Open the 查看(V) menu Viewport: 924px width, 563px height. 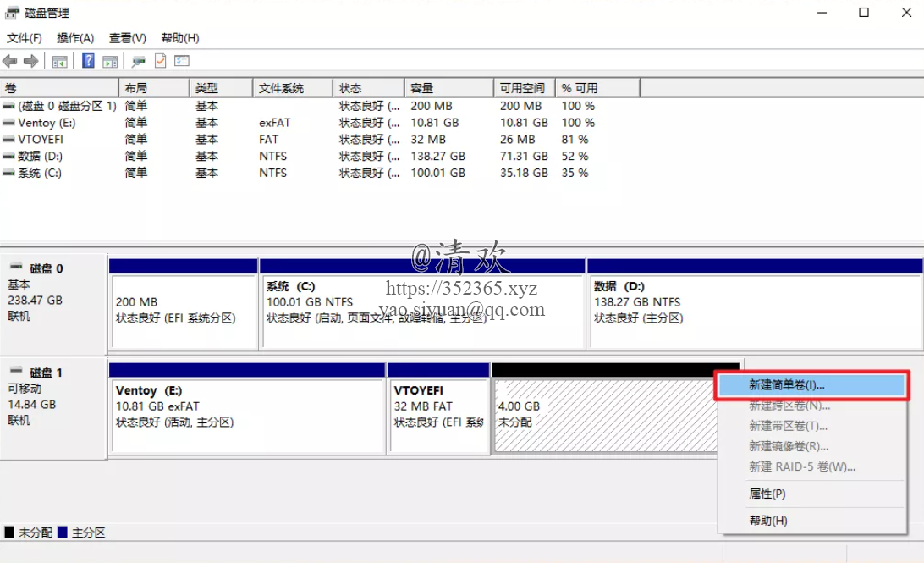pos(127,38)
